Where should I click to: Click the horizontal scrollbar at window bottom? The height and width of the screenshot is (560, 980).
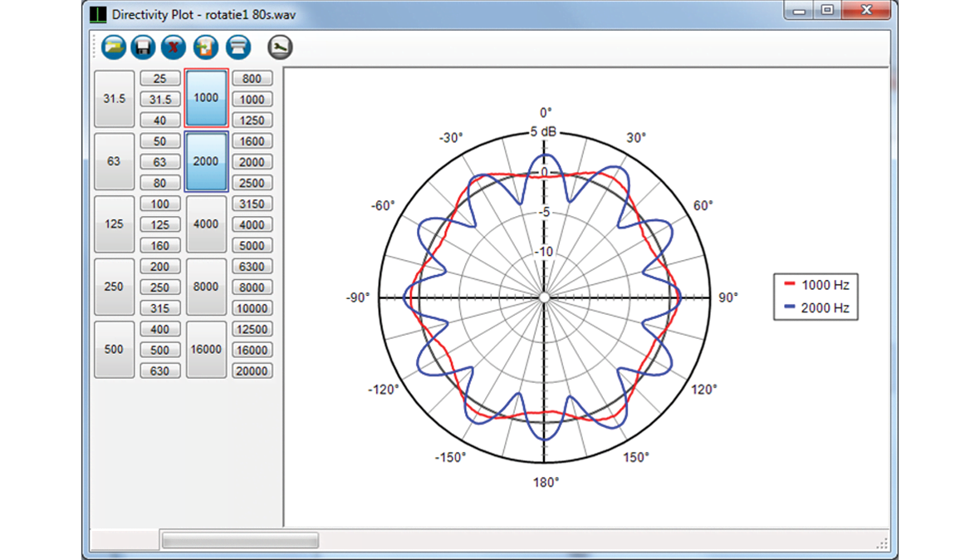[240, 541]
